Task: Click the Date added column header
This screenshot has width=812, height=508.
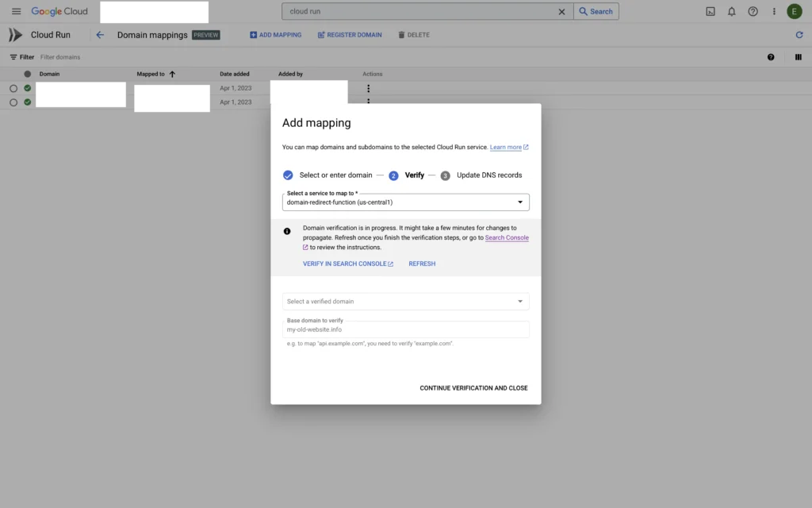Action: click(234, 74)
